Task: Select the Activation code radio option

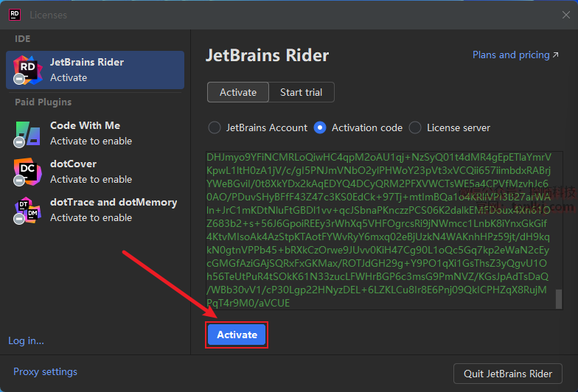Action: point(320,127)
